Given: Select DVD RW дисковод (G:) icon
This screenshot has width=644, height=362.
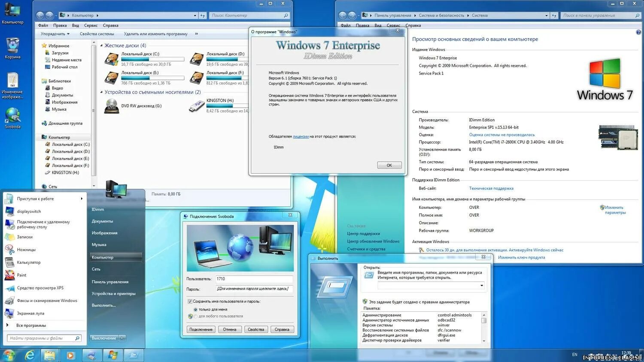Looking at the screenshot, I should tap(112, 106).
